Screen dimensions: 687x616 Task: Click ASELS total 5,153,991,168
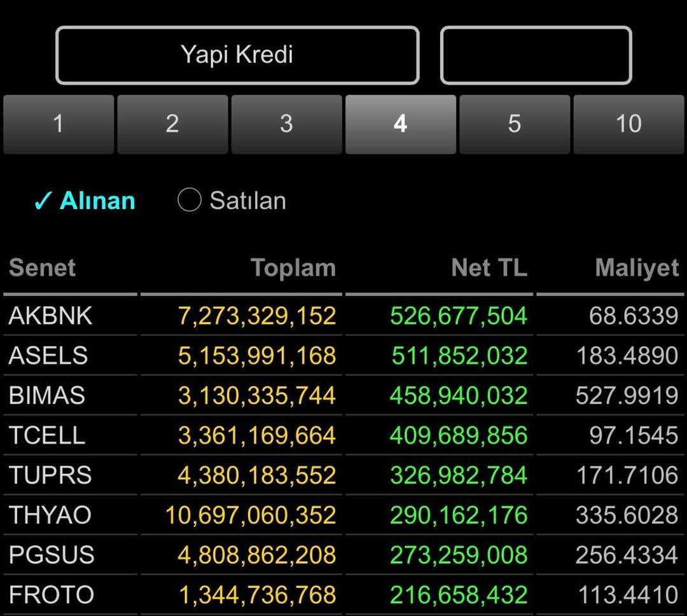point(257,356)
